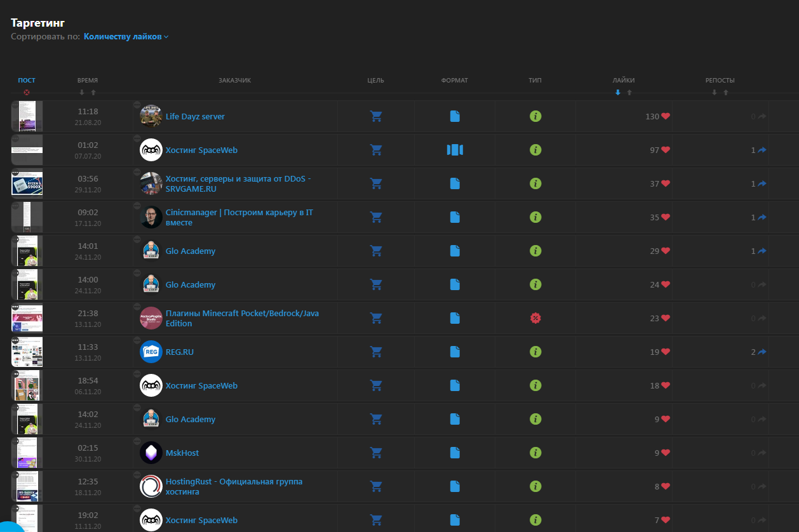Open the HostingRust official group link
The width and height of the screenshot is (799, 532).
click(x=234, y=487)
